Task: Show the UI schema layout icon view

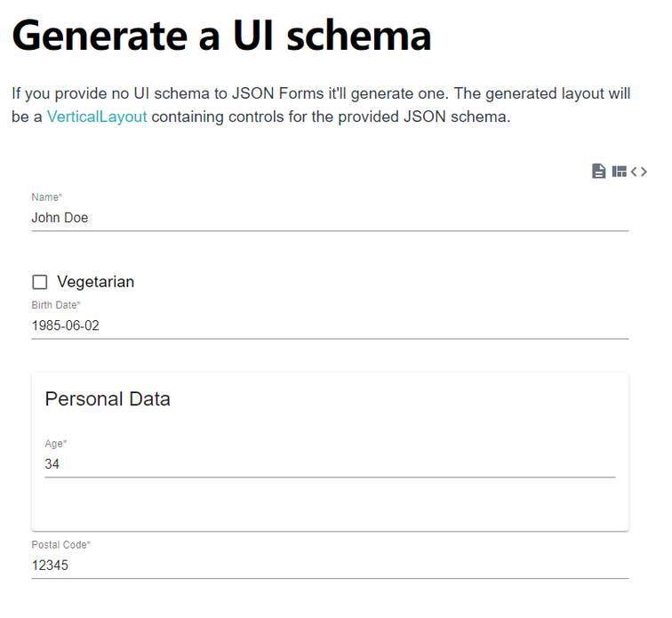Action: point(620,172)
